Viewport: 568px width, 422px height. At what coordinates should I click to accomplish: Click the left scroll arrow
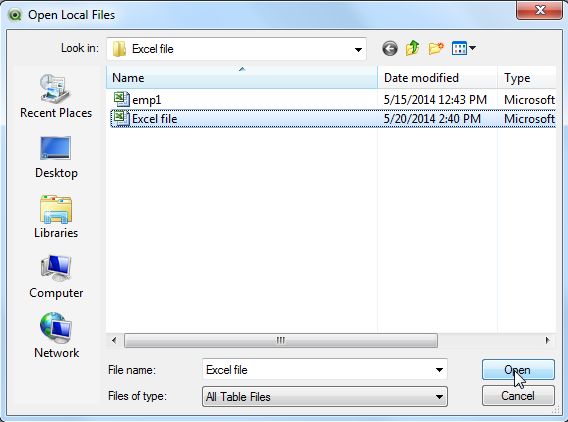[114, 340]
